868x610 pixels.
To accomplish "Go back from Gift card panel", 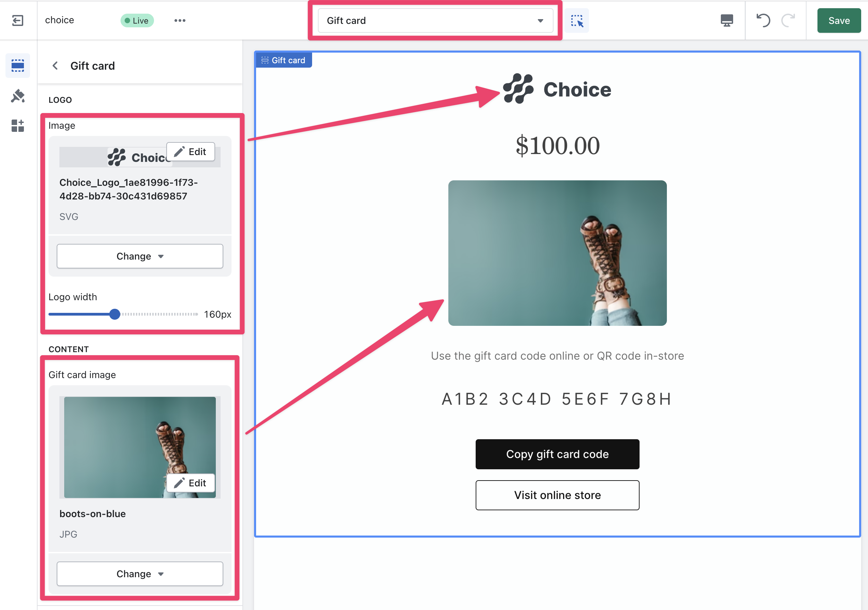I will point(55,66).
